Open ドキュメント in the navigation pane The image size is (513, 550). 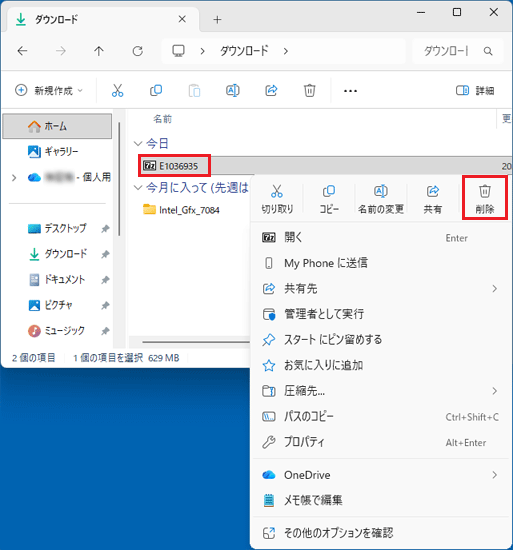click(56, 280)
